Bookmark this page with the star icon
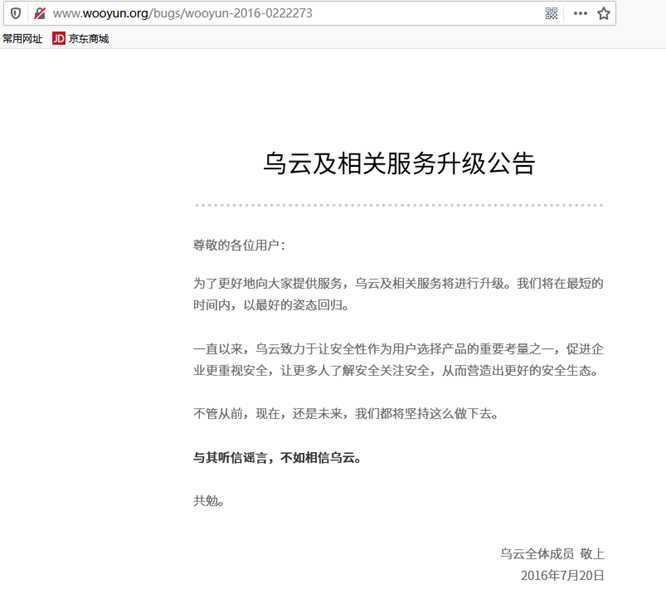 (604, 14)
